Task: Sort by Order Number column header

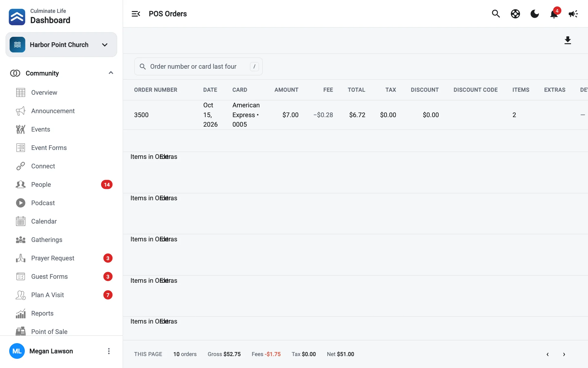Action: tap(156, 90)
